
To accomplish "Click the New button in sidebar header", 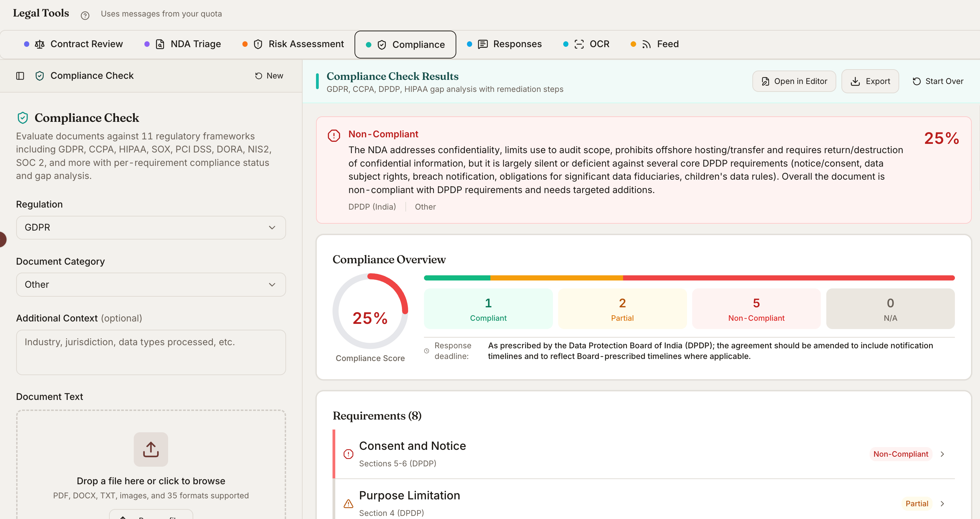I will click(269, 76).
